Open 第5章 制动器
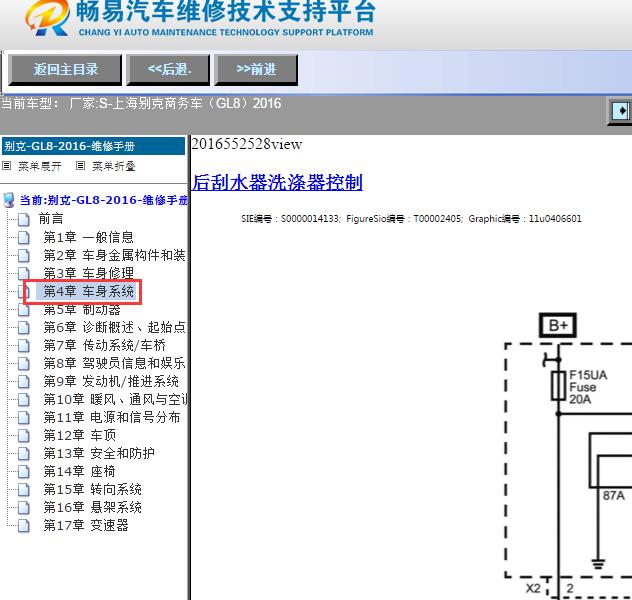The image size is (632, 600). coord(82,309)
